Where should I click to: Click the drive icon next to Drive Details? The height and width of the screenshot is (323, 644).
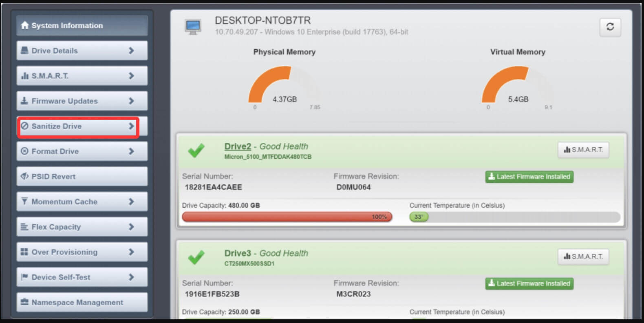coord(24,51)
